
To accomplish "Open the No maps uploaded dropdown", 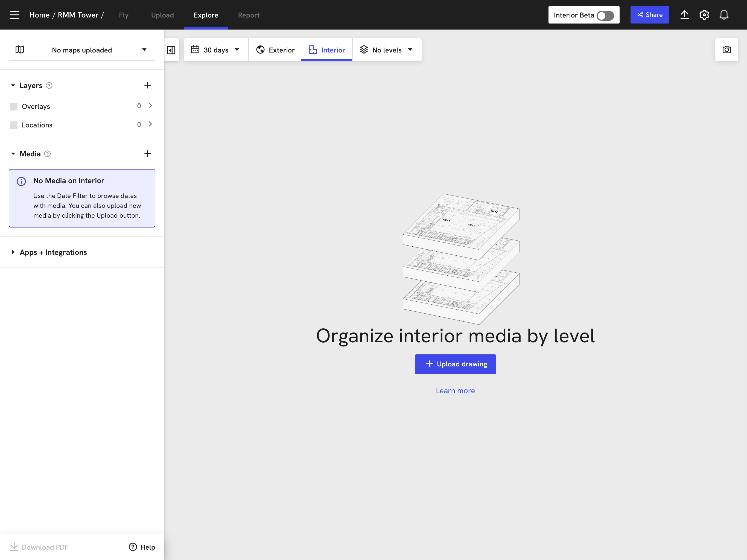I will (82, 50).
